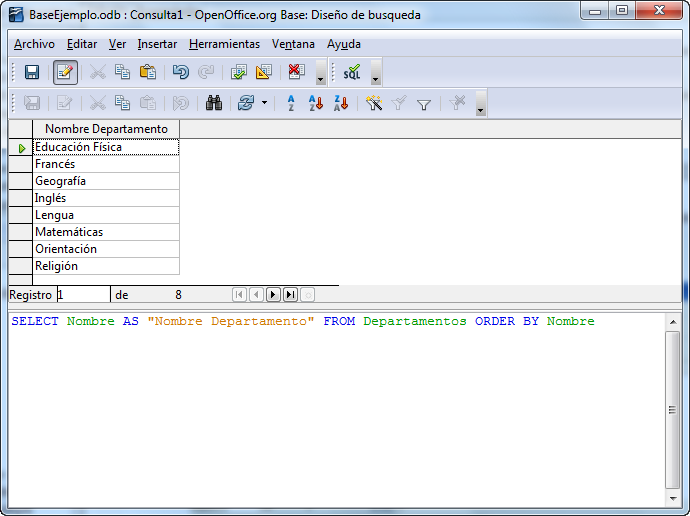Open the Ventana menu

point(293,44)
